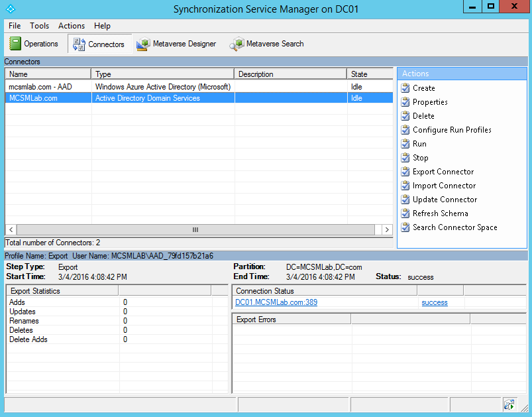Choose the Delete action label
Viewport: 532px width, 417px height.
pos(423,116)
